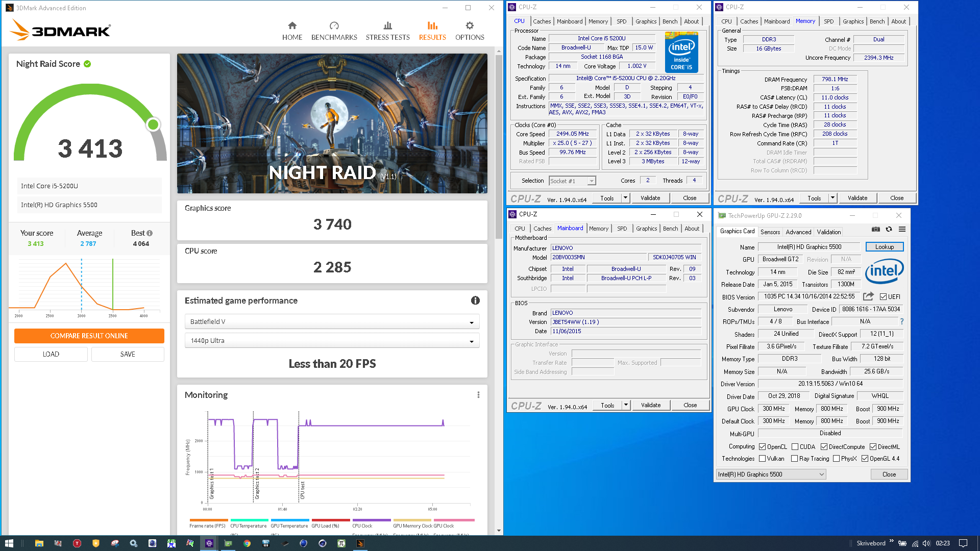Go to BENCHMARKS in 3DMark
The image size is (980, 551).
(334, 31)
